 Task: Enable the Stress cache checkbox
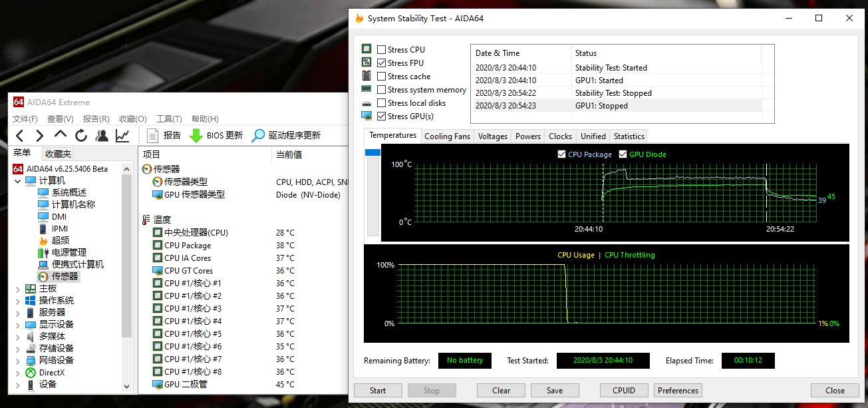[x=381, y=77]
